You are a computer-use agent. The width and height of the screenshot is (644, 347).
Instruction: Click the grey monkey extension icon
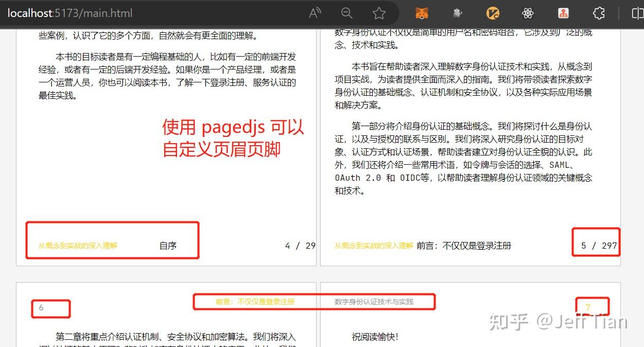[457, 13]
